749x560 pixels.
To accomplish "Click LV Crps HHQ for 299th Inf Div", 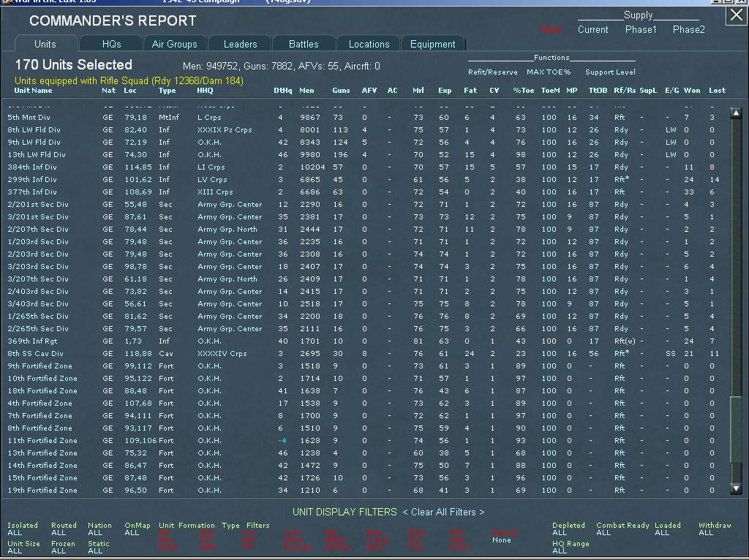I will pos(212,180).
